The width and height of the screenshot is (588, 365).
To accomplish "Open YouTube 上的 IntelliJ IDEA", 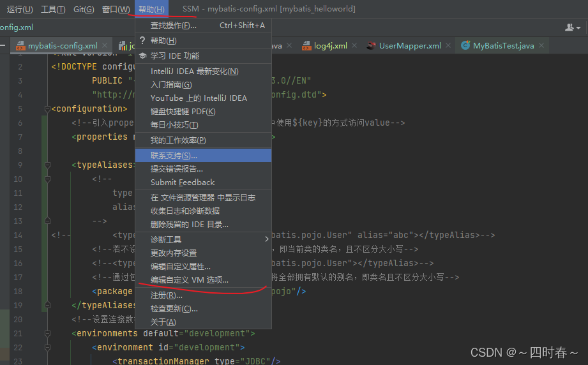I will click(x=203, y=98).
